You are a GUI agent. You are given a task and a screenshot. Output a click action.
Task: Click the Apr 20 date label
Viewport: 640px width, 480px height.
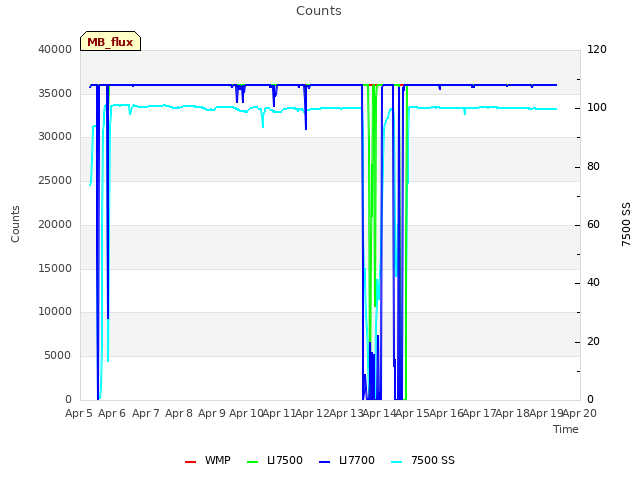pos(580,413)
